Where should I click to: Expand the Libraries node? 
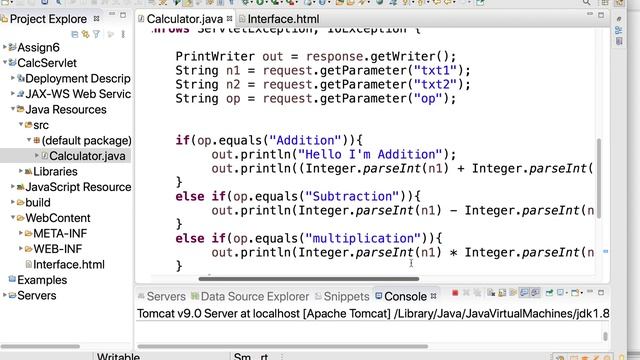(21, 171)
